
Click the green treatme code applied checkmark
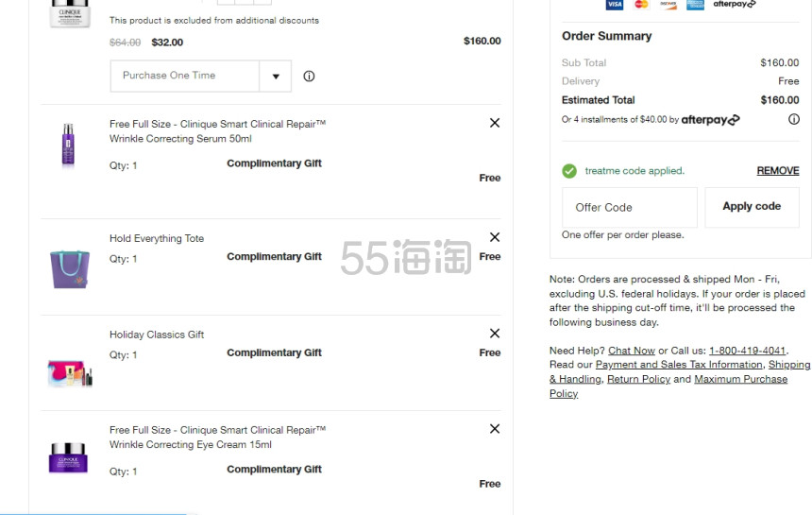click(x=569, y=170)
